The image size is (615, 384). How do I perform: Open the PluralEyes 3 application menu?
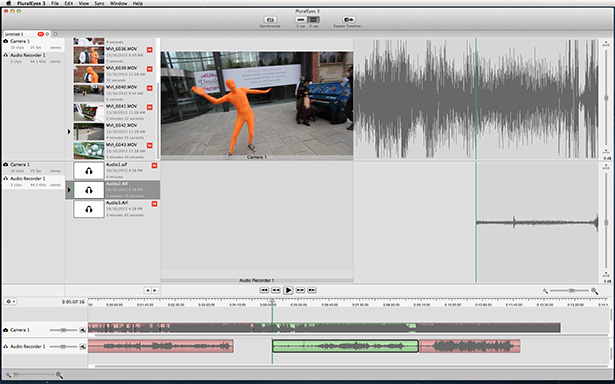point(31,3)
